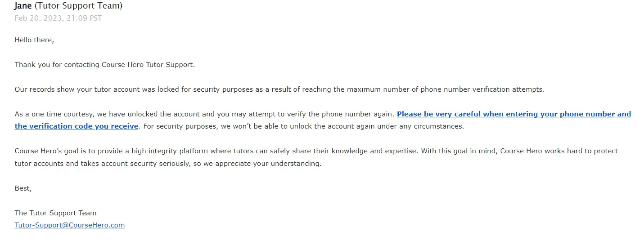
Task: Click the "Best," sign-off line
Action: (x=23, y=188)
